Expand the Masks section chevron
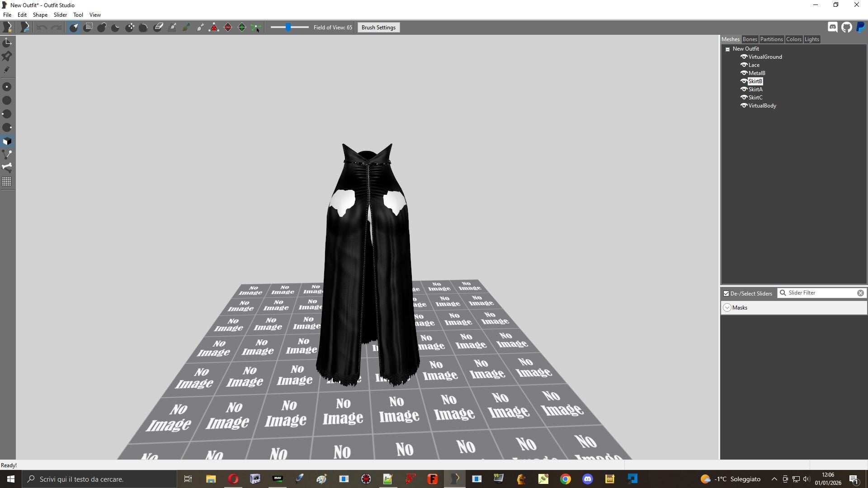The width and height of the screenshot is (868, 488). point(727,308)
